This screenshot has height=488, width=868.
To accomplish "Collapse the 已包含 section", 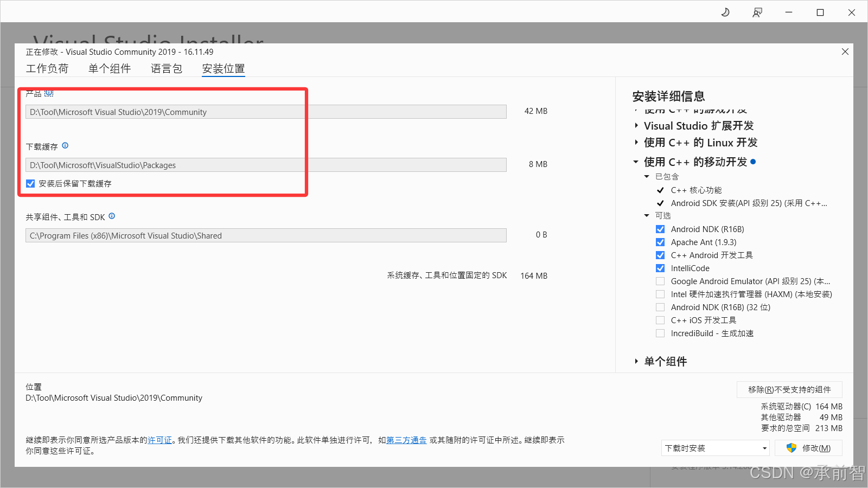I will [x=647, y=177].
